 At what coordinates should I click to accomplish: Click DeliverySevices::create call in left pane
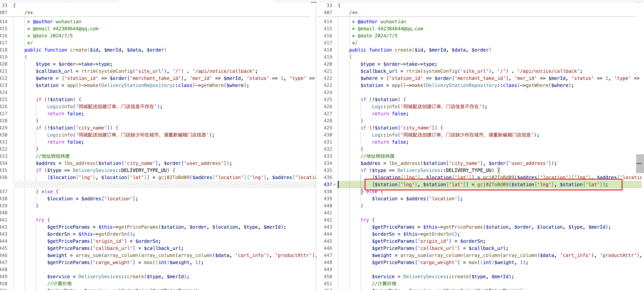pos(112,277)
